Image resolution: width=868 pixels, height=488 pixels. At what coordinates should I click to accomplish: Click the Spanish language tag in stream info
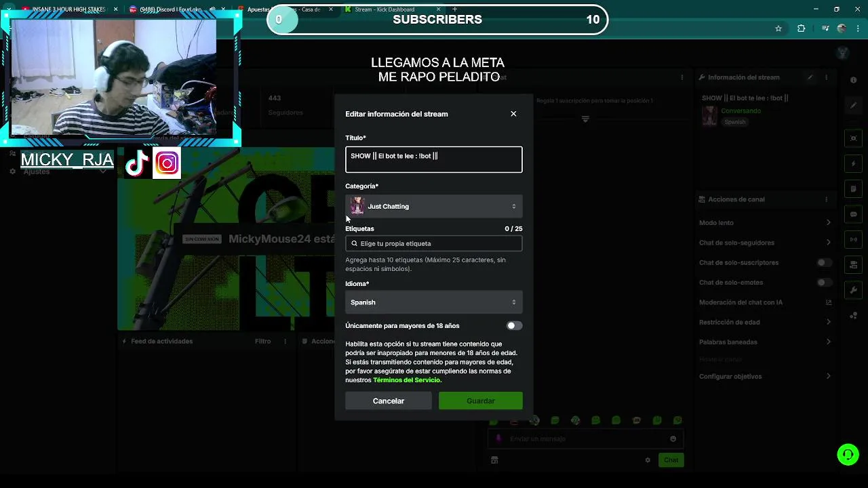tap(734, 122)
